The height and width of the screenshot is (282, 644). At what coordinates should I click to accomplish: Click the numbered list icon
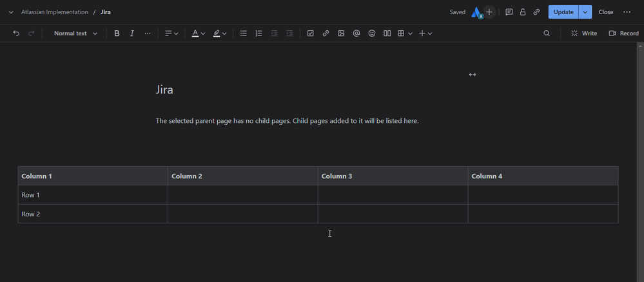tap(259, 33)
